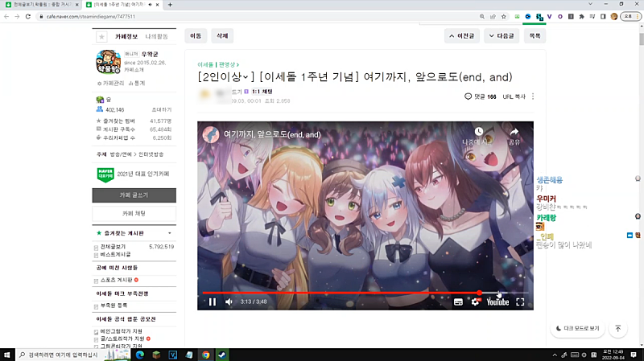
Task: Open the post list 목록 button
Action: (535, 35)
